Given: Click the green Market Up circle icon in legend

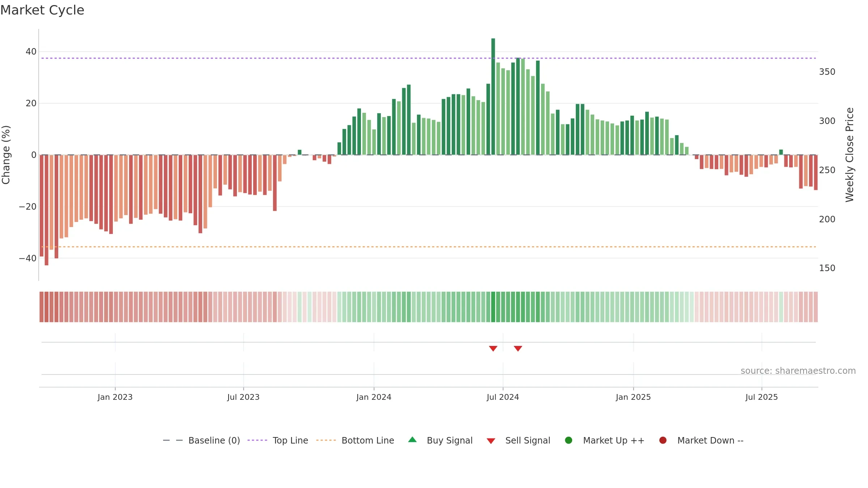Looking at the screenshot, I should coord(569,440).
